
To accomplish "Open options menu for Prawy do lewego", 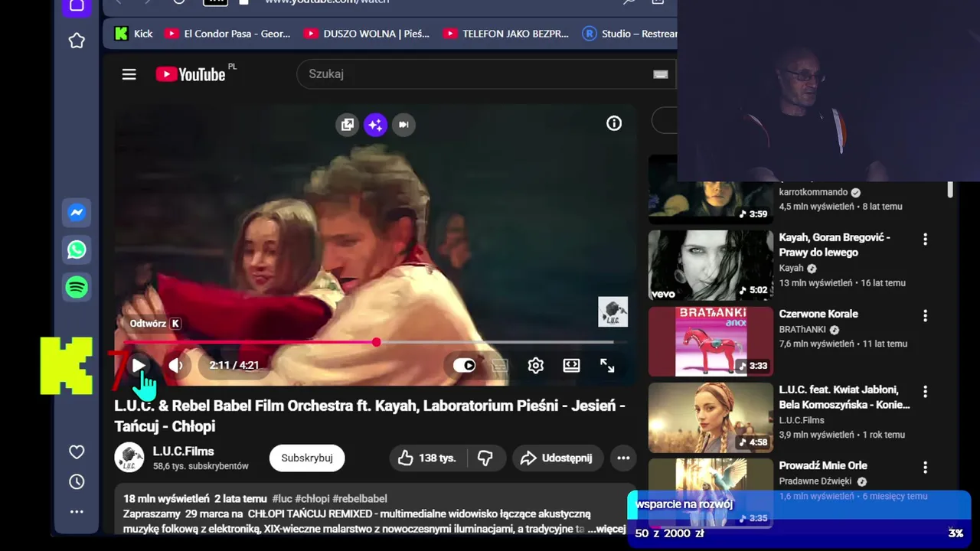I will click(925, 240).
